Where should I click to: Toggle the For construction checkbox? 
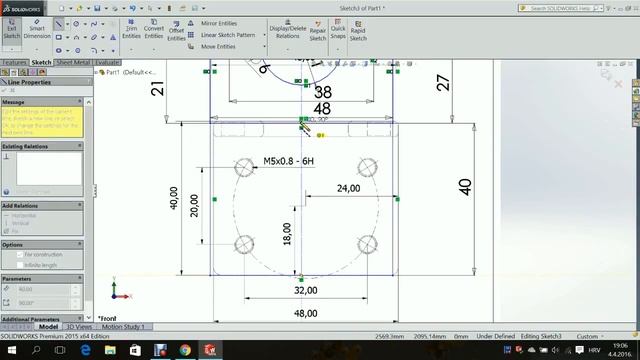tap(20, 254)
